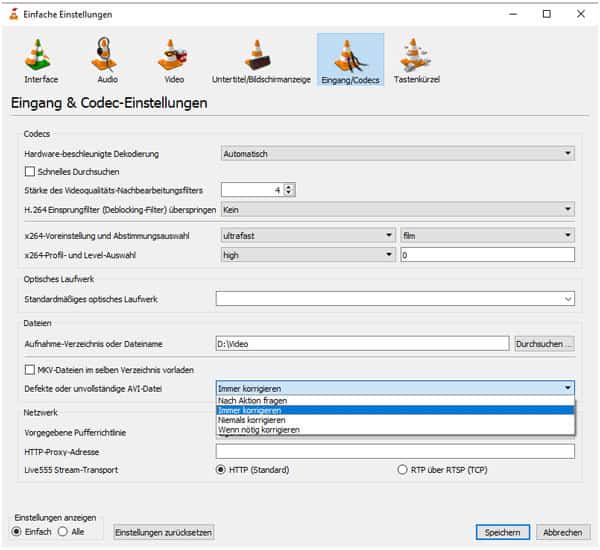
Task: Open Untertitel/Bildschirmanzeige settings category
Action: 261,60
